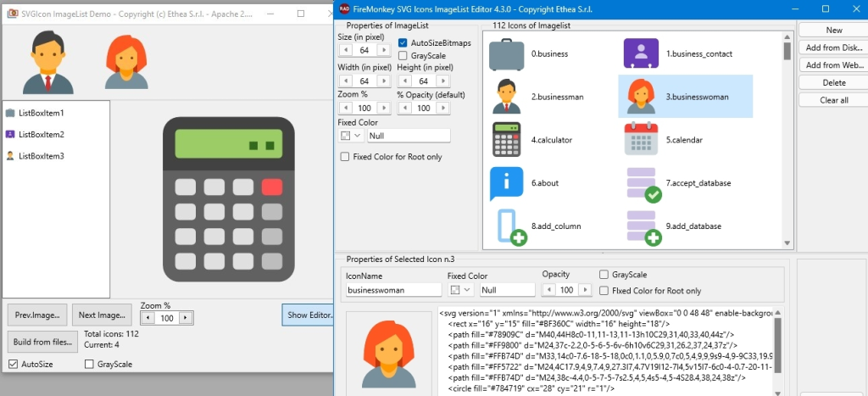Choose the 5.calendar icon
The height and width of the screenshot is (396, 868).
641,140
